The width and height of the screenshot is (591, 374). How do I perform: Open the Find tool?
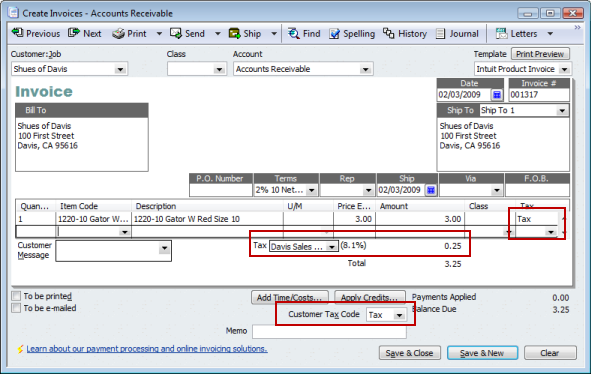304,34
